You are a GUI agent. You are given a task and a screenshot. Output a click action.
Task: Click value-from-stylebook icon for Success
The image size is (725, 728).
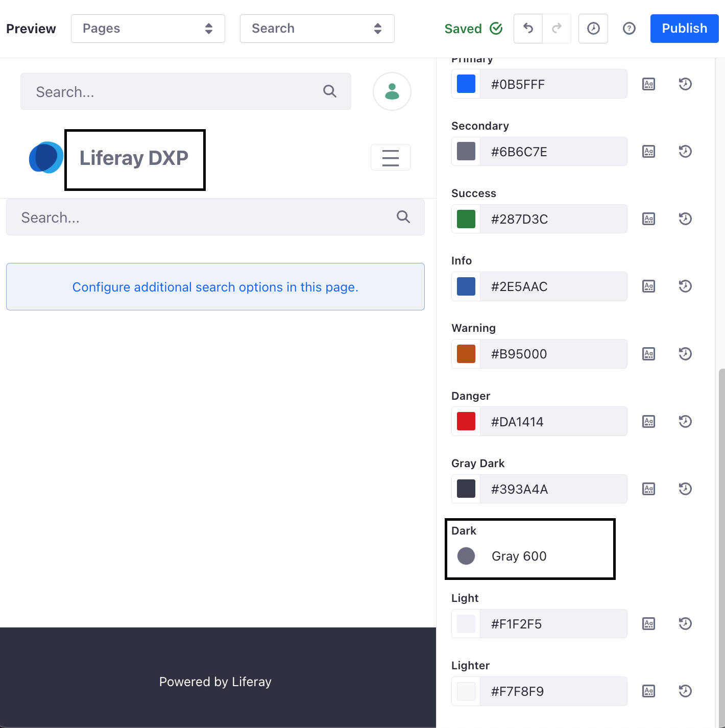(648, 219)
